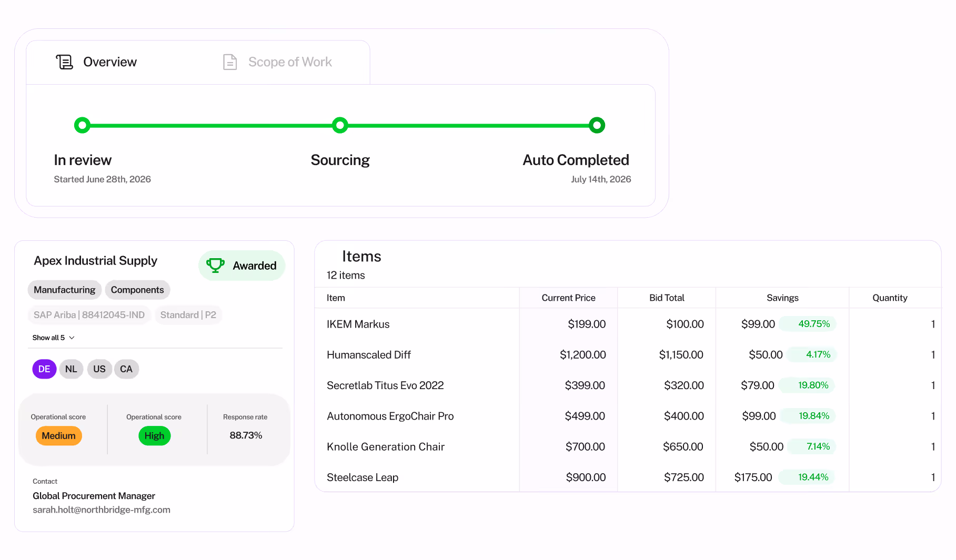Click the In review milestone marker

pyautogui.click(x=82, y=125)
